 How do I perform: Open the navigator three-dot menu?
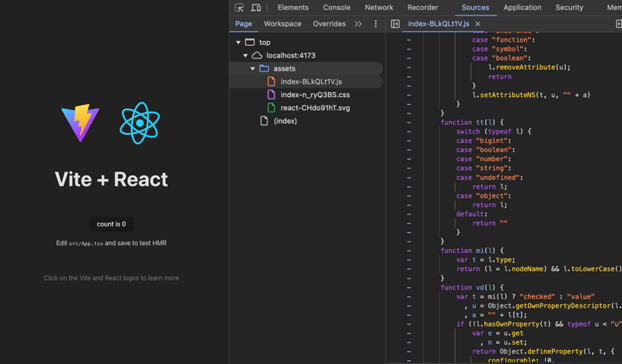tap(375, 24)
